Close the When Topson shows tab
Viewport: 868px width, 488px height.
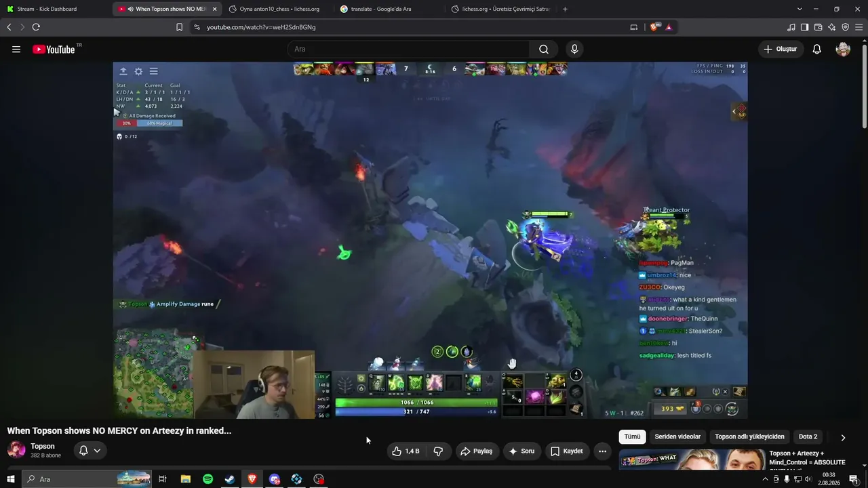pyautogui.click(x=214, y=9)
